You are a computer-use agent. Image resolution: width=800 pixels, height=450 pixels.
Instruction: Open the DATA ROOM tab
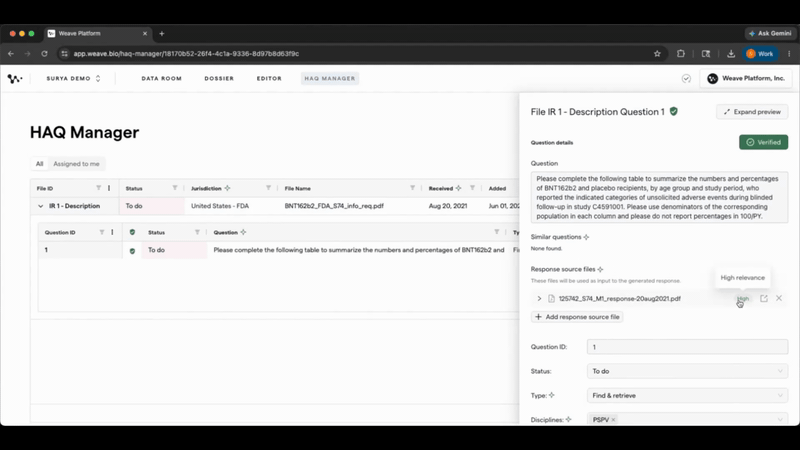pyautogui.click(x=162, y=79)
